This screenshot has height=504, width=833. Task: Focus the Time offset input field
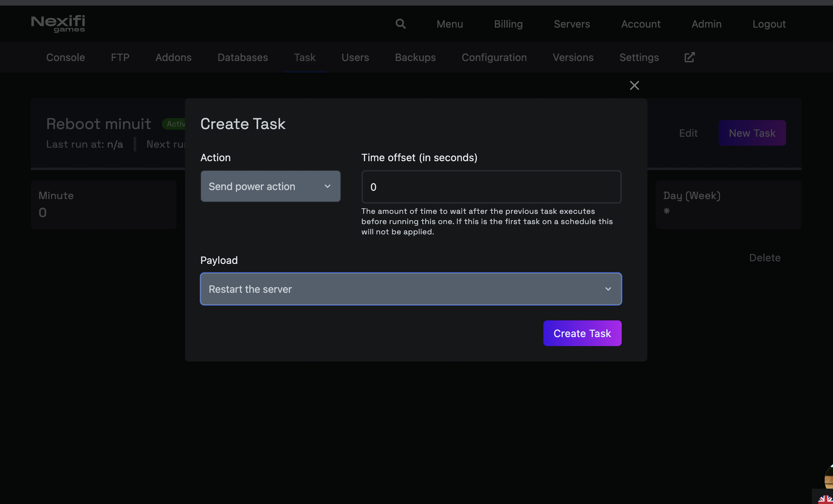[491, 187]
